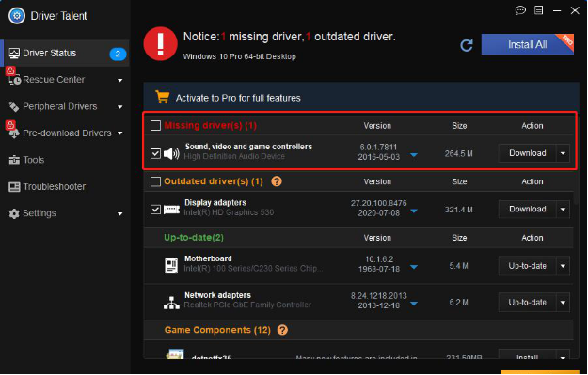Click the Network adapters icon
This screenshot has width=588, height=375.
point(171,303)
